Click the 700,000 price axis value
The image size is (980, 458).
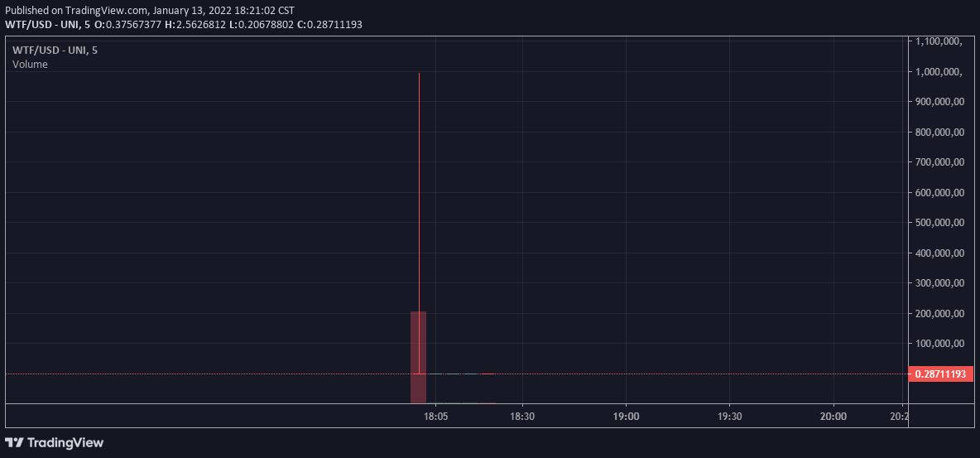(x=940, y=162)
